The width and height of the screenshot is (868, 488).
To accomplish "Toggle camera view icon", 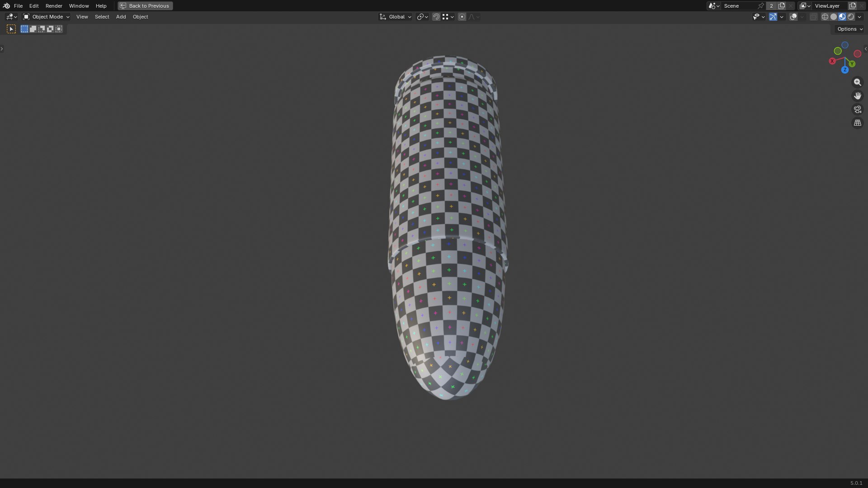I will tap(857, 109).
